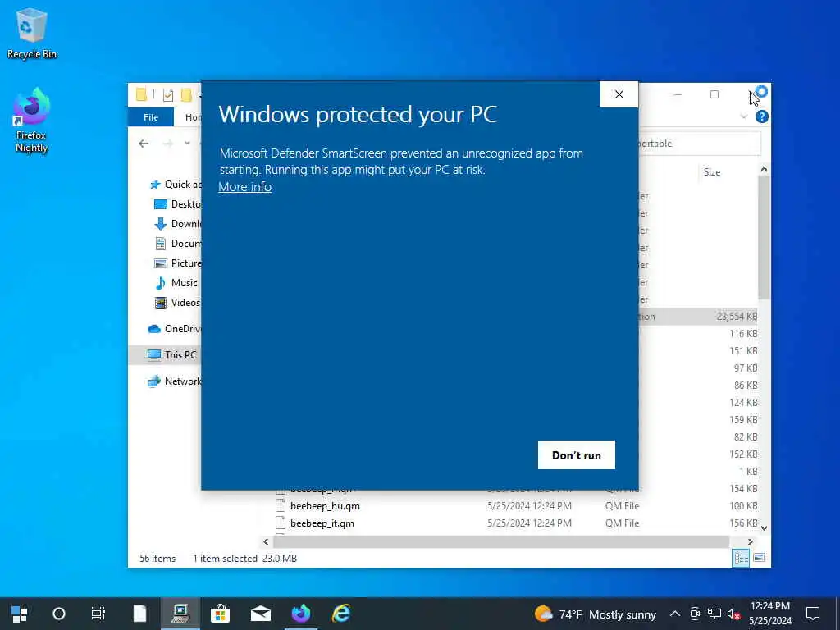
Task: Click the horizontal scrollbar right arrow
Action: point(750,541)
